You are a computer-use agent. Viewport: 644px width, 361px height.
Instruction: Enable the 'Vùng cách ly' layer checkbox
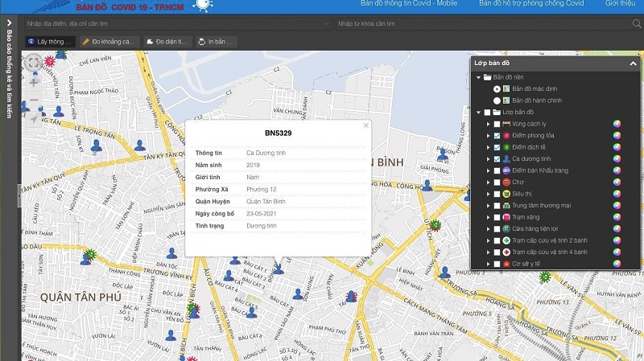click(x=498, y=124)
